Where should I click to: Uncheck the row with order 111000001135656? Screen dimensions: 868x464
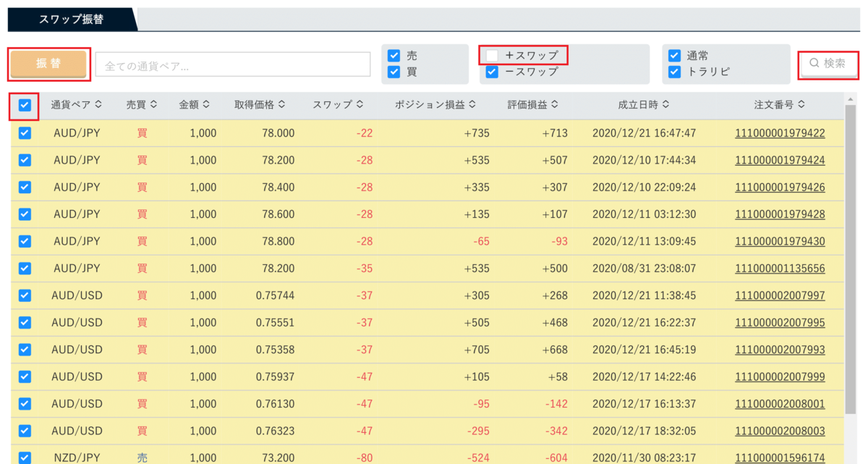point(25,269)
